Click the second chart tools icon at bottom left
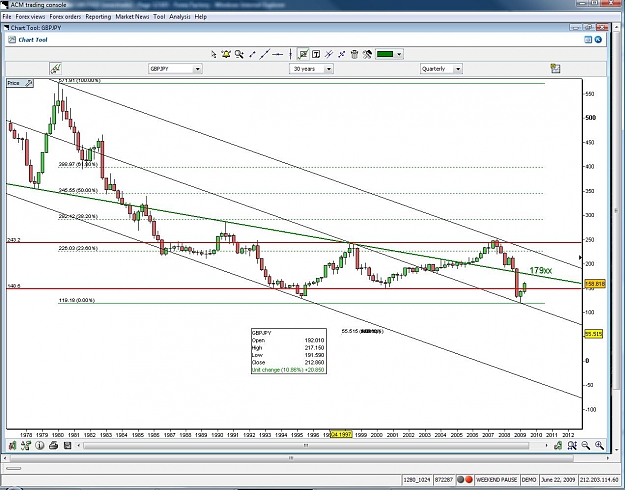The width and height of the screenshot is (625, 490). tap(26, 445)
